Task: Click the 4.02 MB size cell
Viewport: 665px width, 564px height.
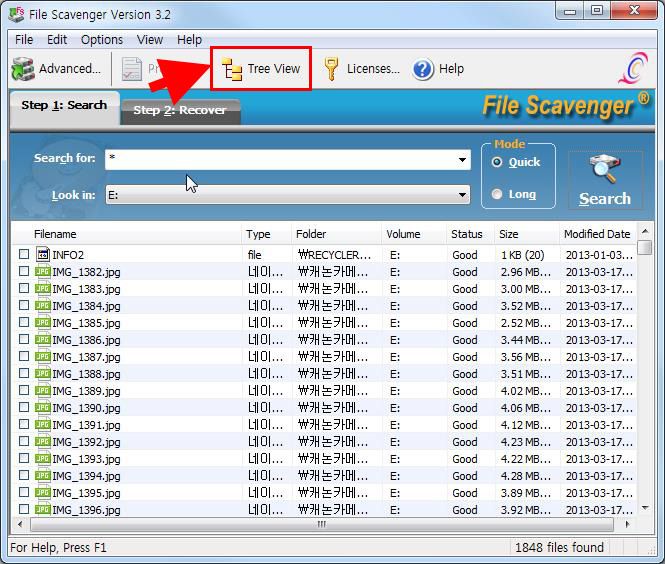Action: (x=526, y=391)
